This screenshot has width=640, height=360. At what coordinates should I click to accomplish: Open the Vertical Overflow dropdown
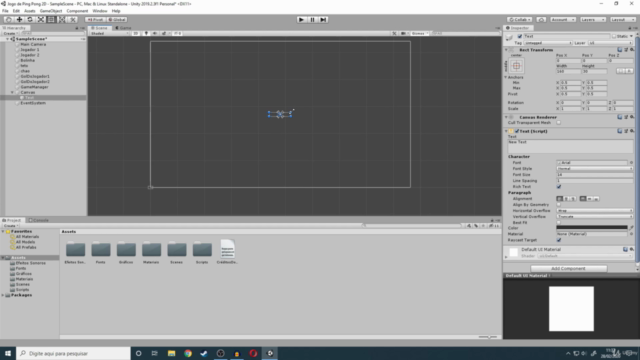[595, 216]
